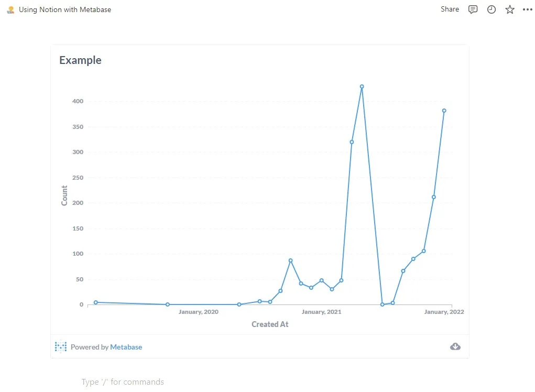Screen dimensions: 535x392
Task: Click the cloud download icon
Action: 455,346
